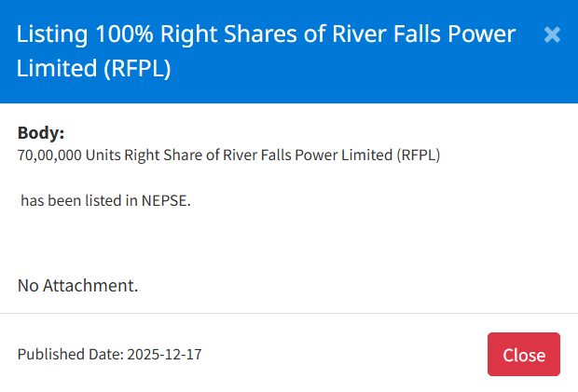Screen dimensions: 578x392
Task: Click the "Published Date:" label
Action: click(x=70, y=354)
